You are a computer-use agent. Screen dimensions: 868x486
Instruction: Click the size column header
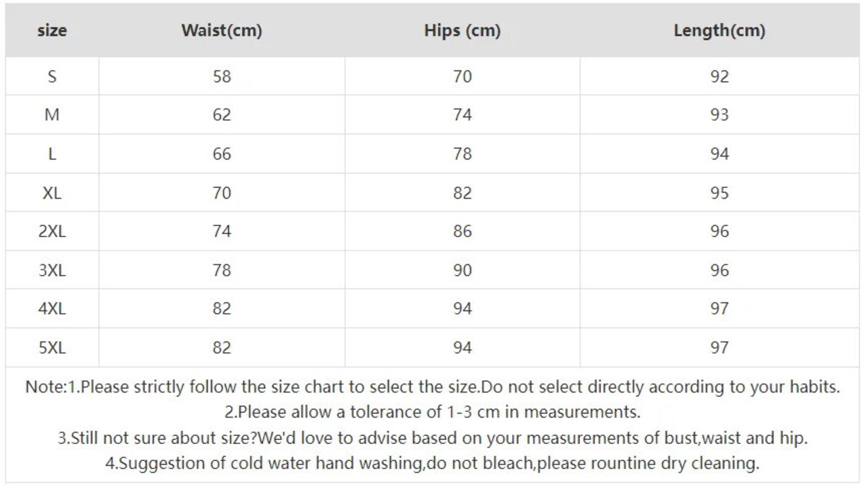click(52, 31)
